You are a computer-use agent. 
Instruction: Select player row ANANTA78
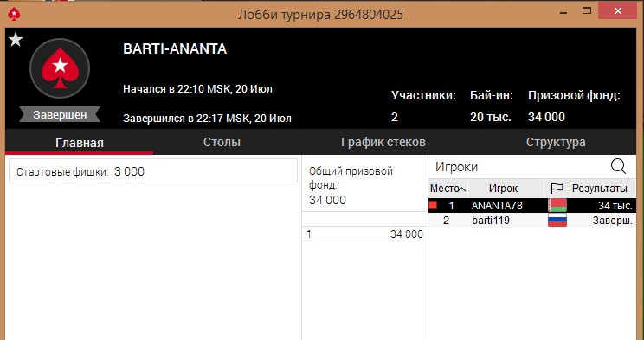[531, 205]
